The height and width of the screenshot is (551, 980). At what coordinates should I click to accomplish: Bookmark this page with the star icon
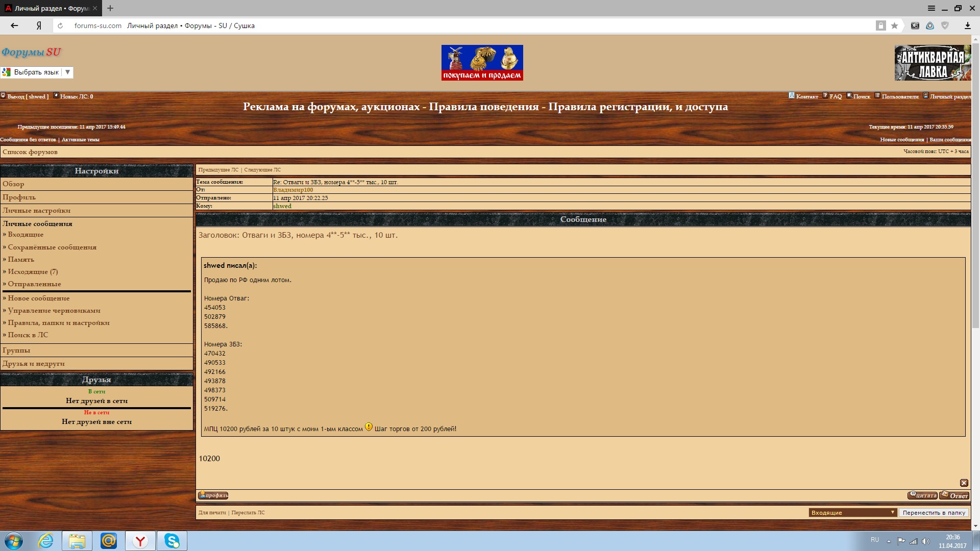894,26
